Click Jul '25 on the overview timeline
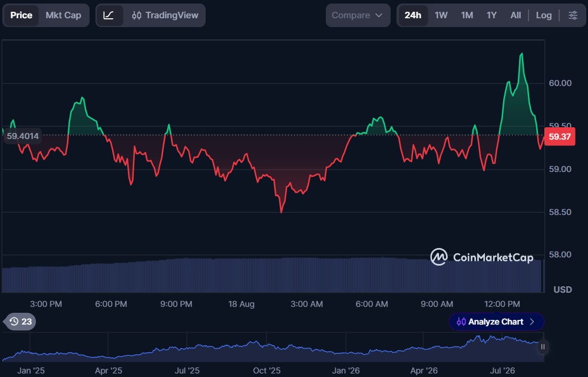 click(187, 371)
